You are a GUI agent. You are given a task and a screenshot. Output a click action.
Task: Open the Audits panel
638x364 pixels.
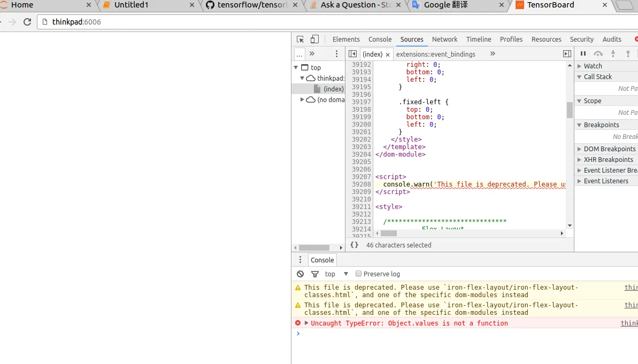pyautogui.click(x=612, y=40)
